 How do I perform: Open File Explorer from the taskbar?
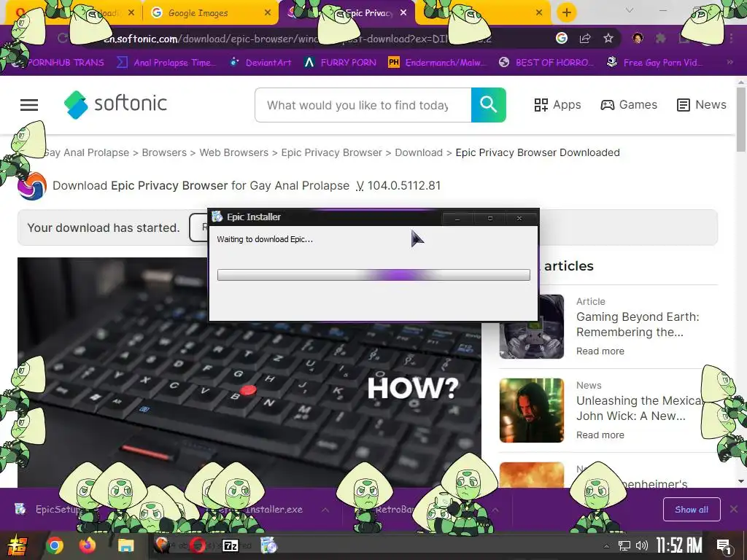coord(125,545)
